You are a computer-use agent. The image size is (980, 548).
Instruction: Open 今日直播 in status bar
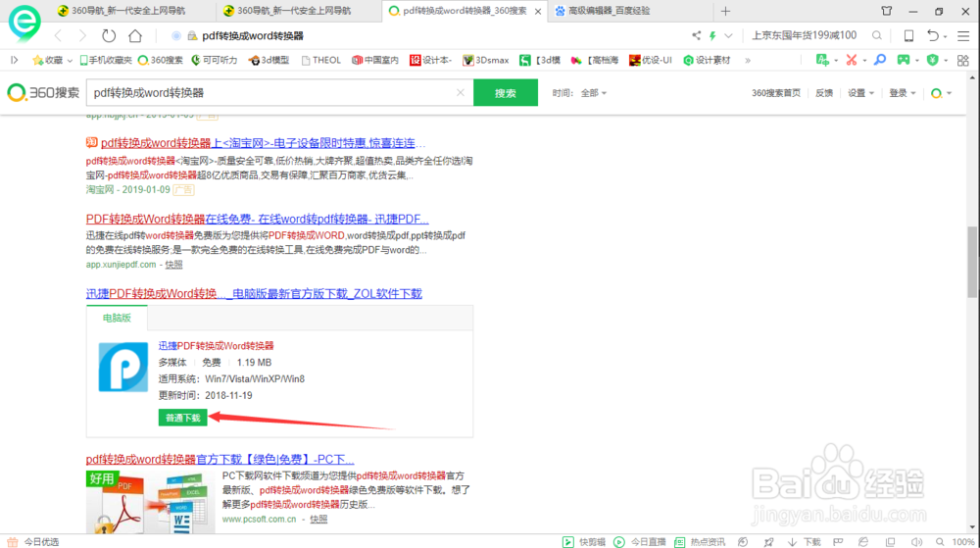click(640, 542)
